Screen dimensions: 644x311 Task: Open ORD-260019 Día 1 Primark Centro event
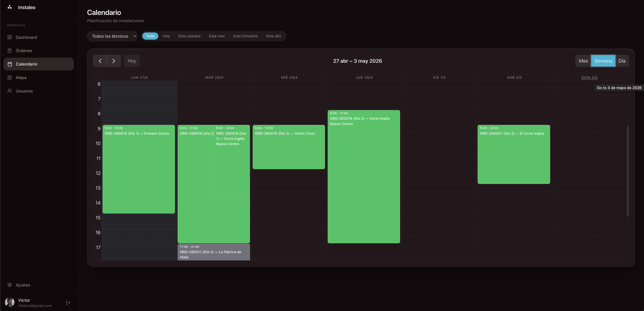click(139, 169)
